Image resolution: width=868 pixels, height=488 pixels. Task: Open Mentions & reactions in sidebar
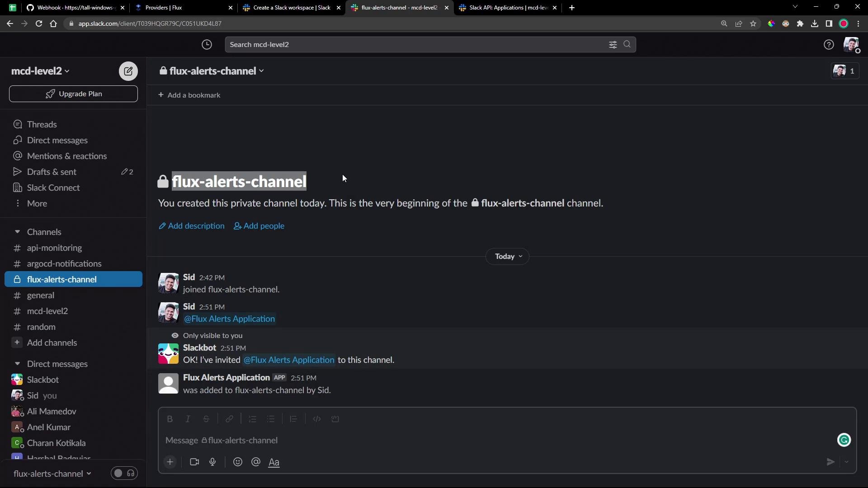click(73, 156)
